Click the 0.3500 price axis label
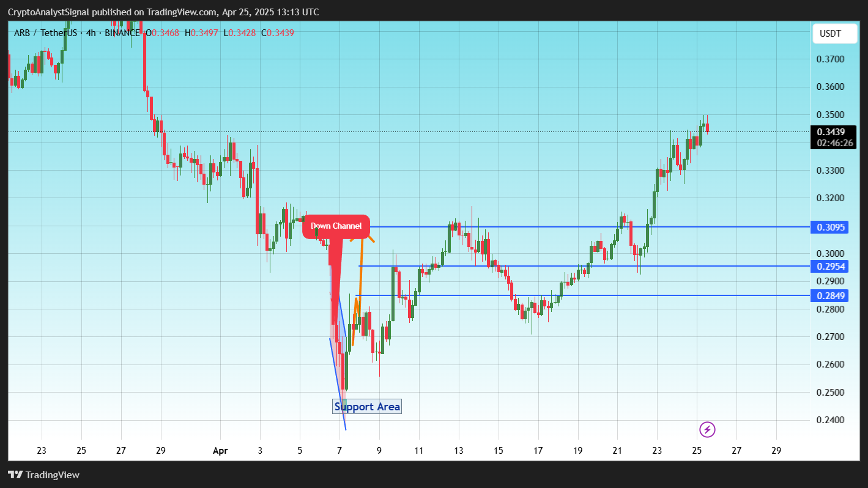The height and width of the screenshot is (488, 868). pyautogui.click(x=830, y=115)
